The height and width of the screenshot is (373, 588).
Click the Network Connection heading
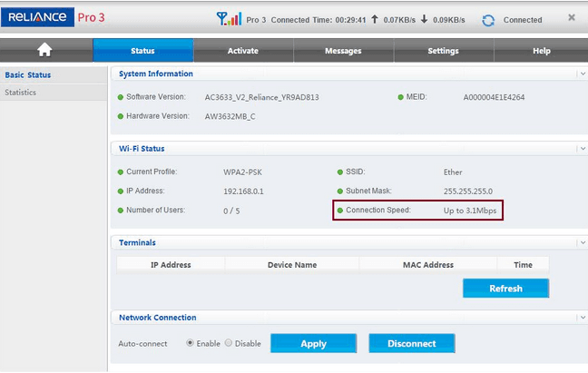pos(158,318)
